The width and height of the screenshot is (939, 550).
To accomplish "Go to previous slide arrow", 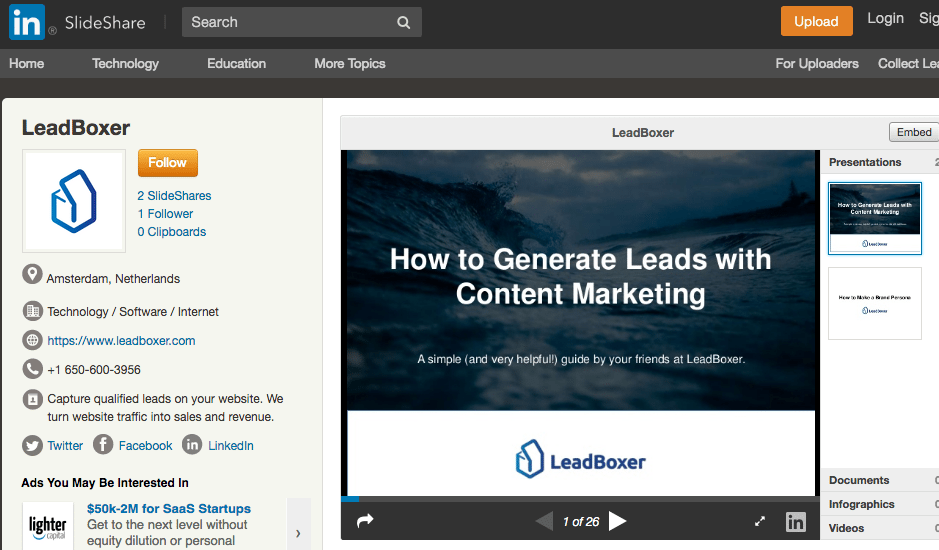I will [544, 521].
